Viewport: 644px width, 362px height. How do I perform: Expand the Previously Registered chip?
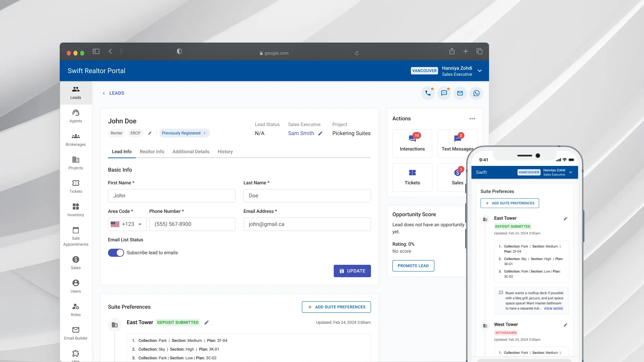184,133
